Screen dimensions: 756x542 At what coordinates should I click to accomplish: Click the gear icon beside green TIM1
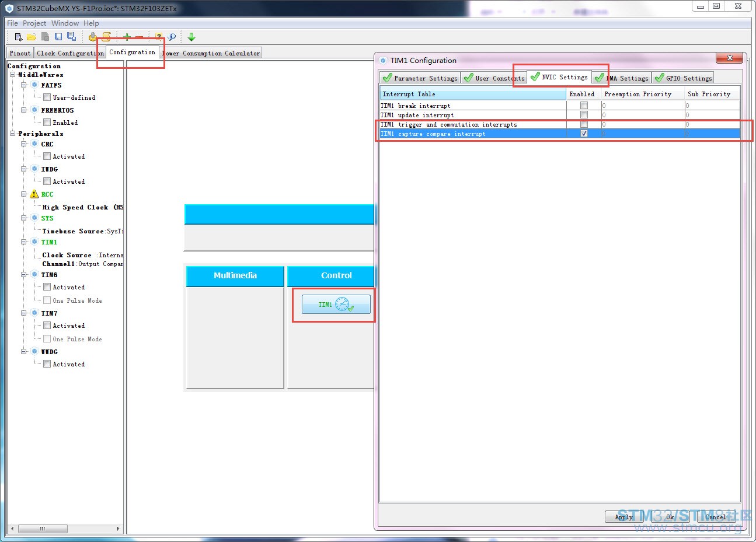[34, 242]
